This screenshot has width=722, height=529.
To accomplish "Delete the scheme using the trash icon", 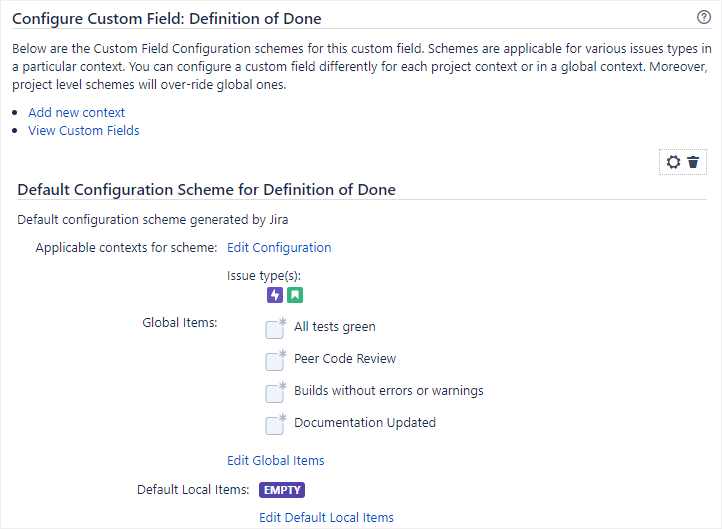I will click(x=693, y=162).
